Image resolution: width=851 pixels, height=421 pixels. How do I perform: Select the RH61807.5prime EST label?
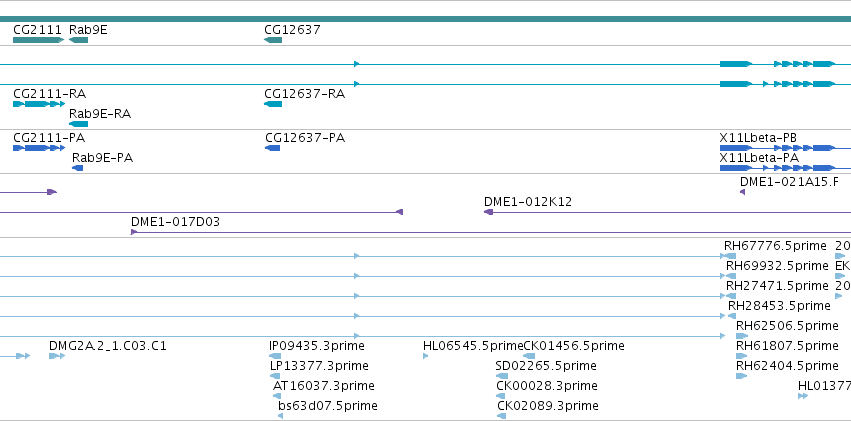click(787, 346)
